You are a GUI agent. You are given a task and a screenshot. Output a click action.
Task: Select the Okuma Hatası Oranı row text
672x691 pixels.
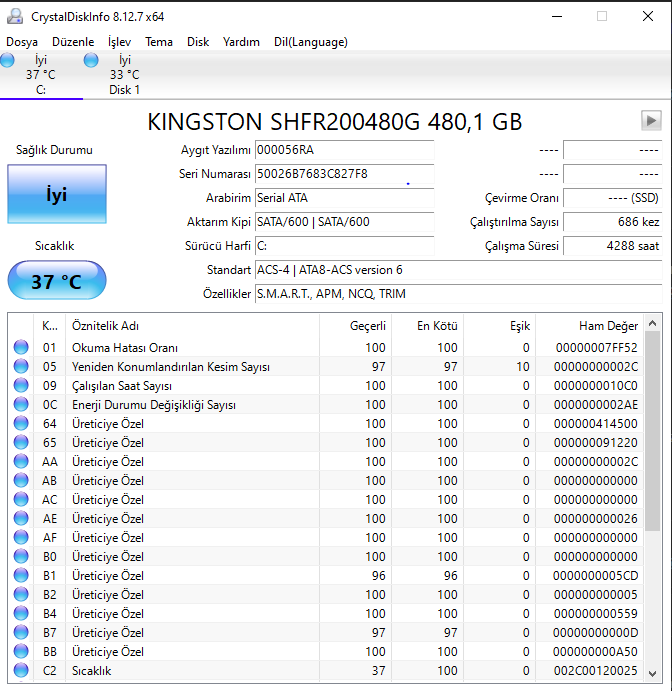click(x=125, y=348)
